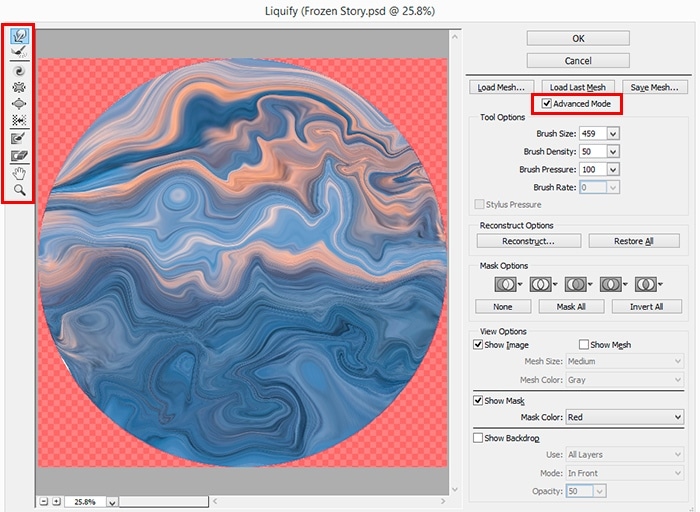Click the Brush Density value field
700x512 pixels.
[593, 152]
